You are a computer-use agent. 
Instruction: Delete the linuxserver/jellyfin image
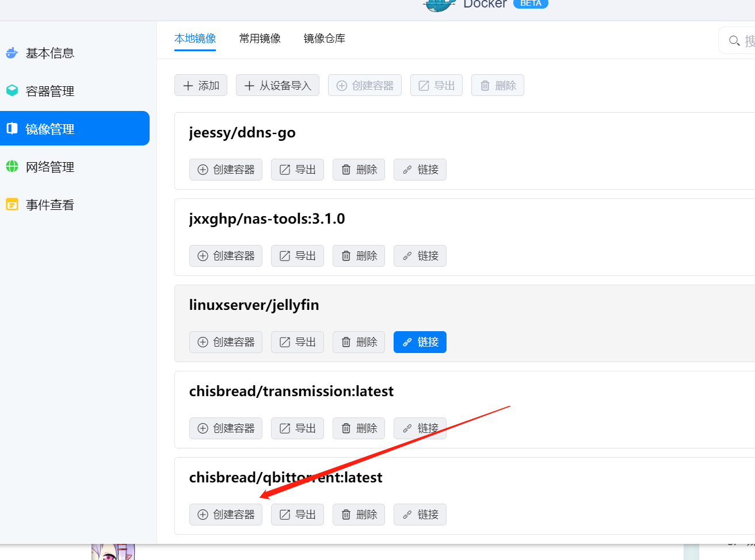359,342
